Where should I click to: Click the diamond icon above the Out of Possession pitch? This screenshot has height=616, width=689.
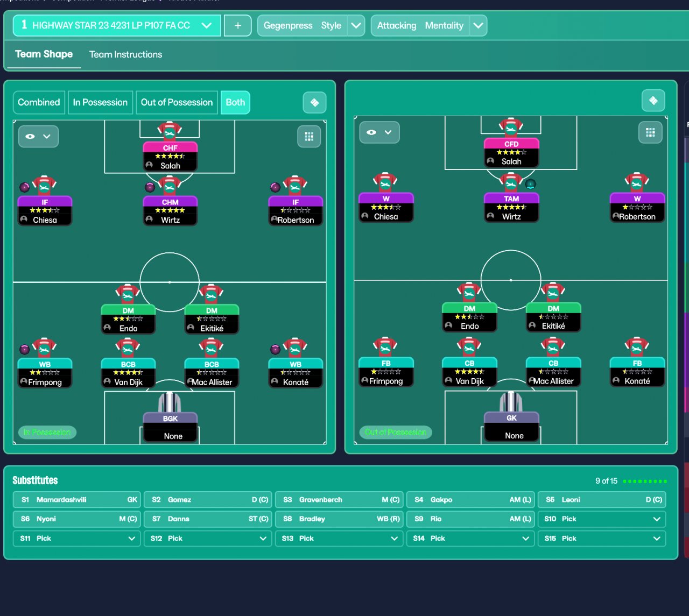pyautogui.click(x=653, y=101)
